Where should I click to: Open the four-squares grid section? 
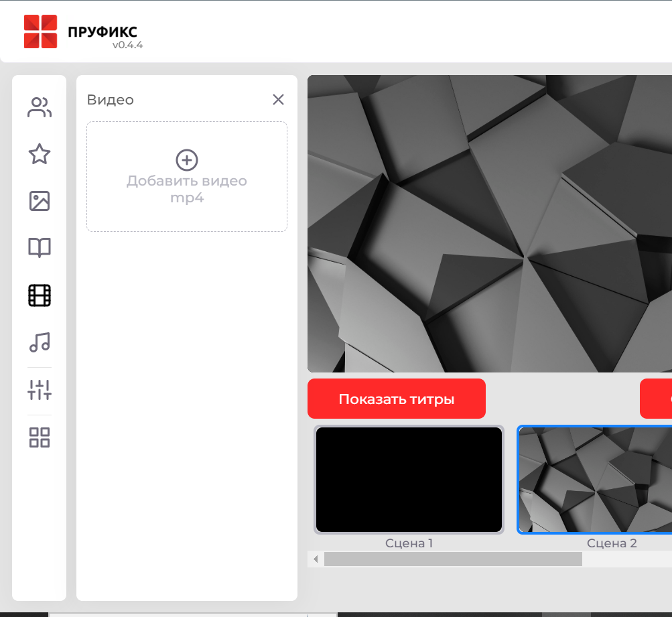point(40,437)
